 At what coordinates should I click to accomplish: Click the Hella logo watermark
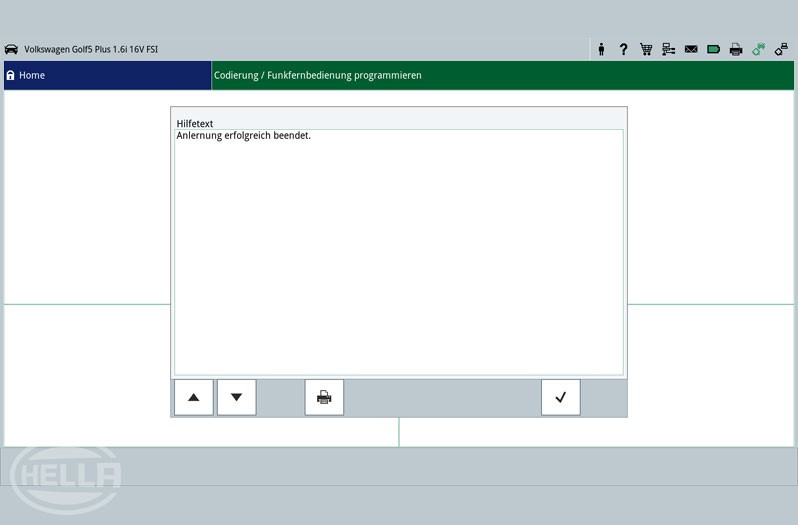(66, 478)
